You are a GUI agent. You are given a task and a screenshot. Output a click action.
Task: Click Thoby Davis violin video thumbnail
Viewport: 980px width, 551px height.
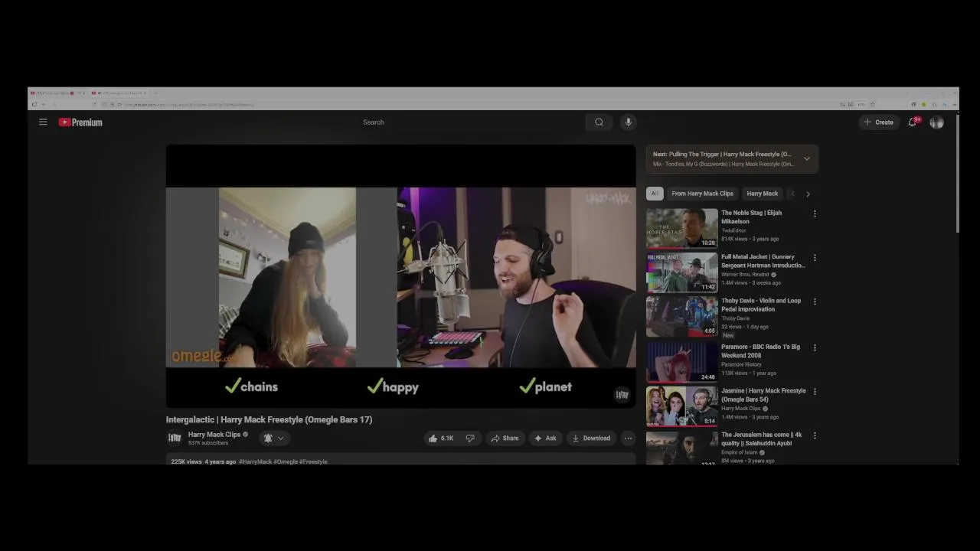pyautogui.click(x=682, y=316)
